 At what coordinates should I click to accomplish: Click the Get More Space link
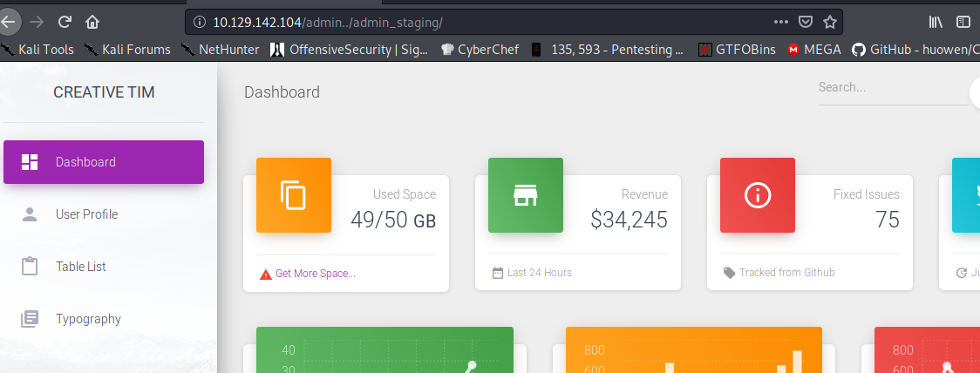pyautogui.click(x=315, y=274)
